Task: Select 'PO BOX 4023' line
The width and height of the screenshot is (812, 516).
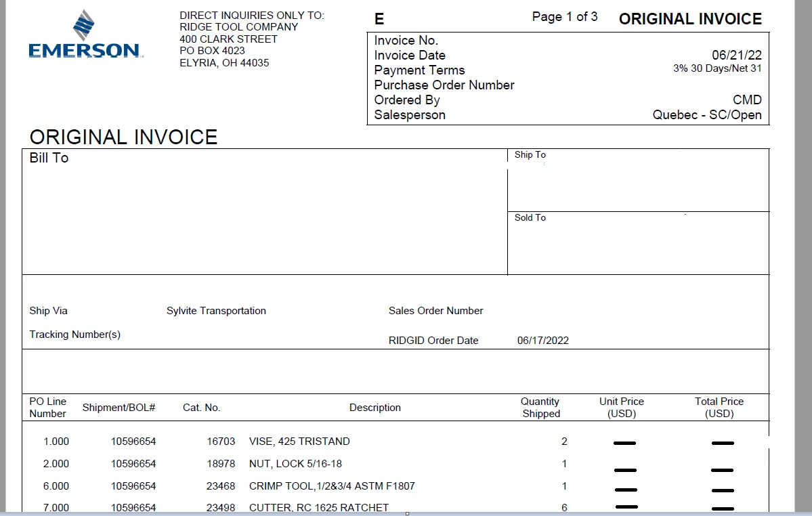Action: point(213,51)
